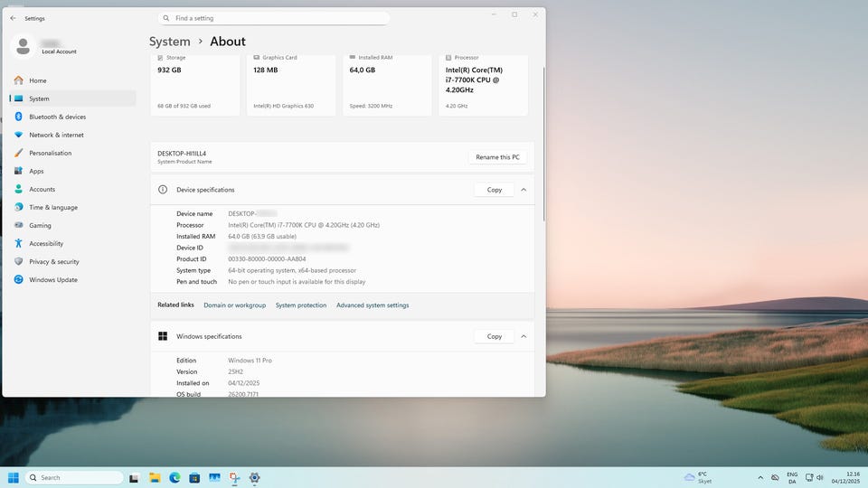Click the Privacy & security shield icon
Viewport: 868px width, 488px height.
pos(18,261)
